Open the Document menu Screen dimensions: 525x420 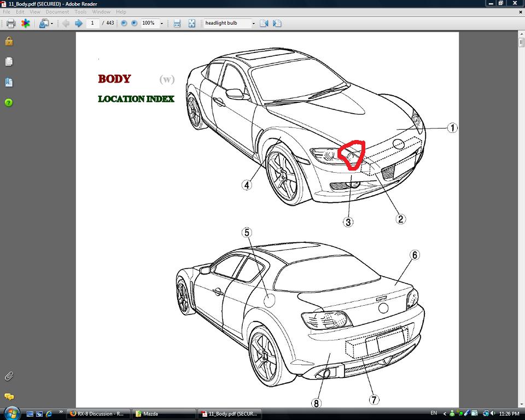click(57, 11)
